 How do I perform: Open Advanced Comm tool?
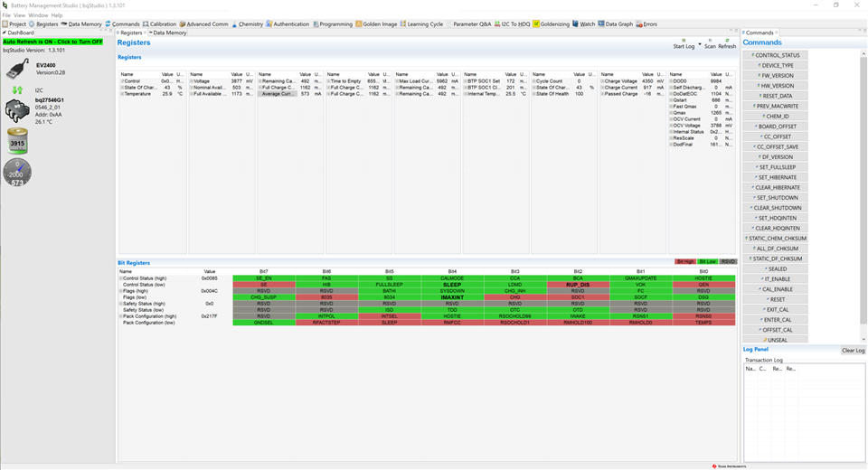click(x=203, y=24)
